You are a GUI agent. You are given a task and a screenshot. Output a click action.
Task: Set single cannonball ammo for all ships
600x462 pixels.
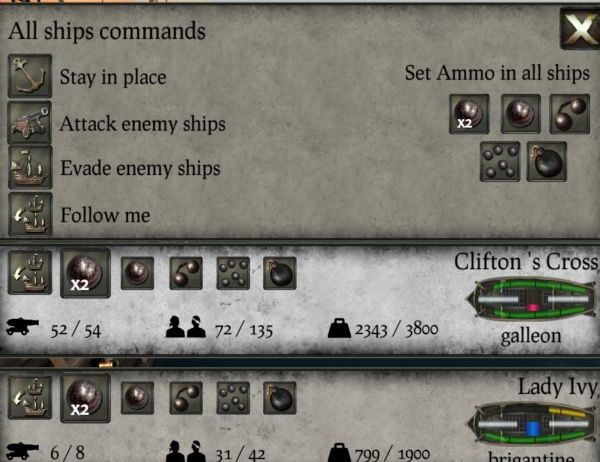(520, 114)
